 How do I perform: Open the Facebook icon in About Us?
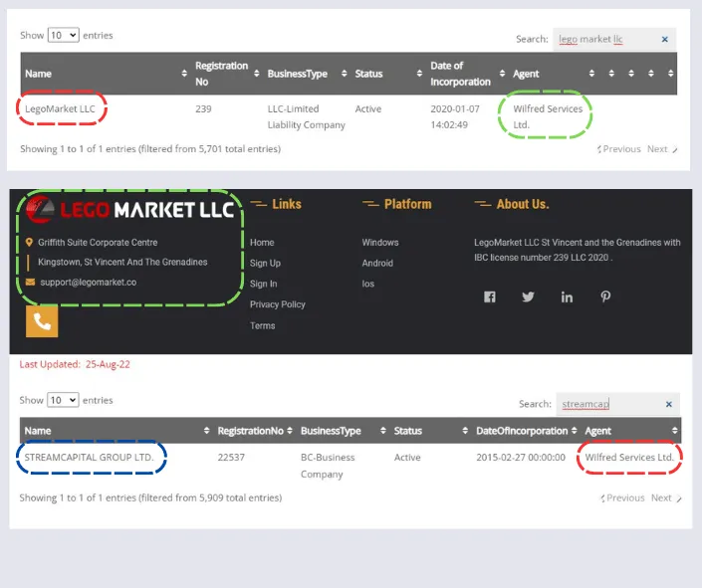point(489,296)
